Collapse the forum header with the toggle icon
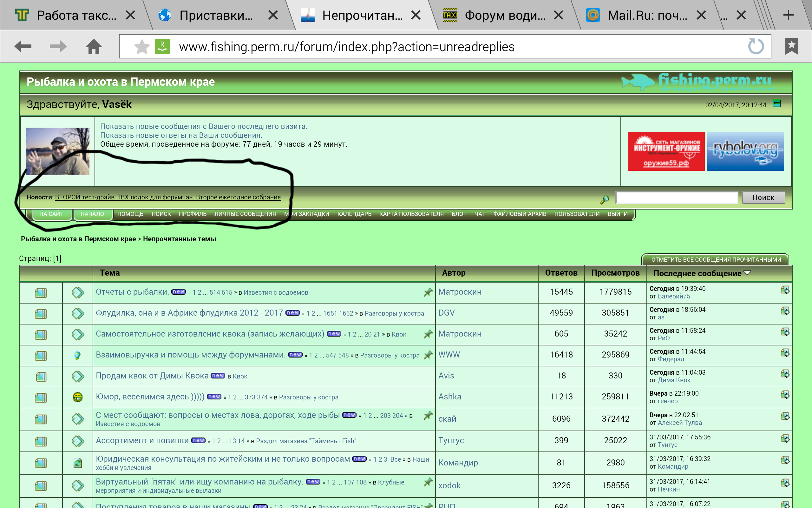812x508 pixels. (777, 104)
